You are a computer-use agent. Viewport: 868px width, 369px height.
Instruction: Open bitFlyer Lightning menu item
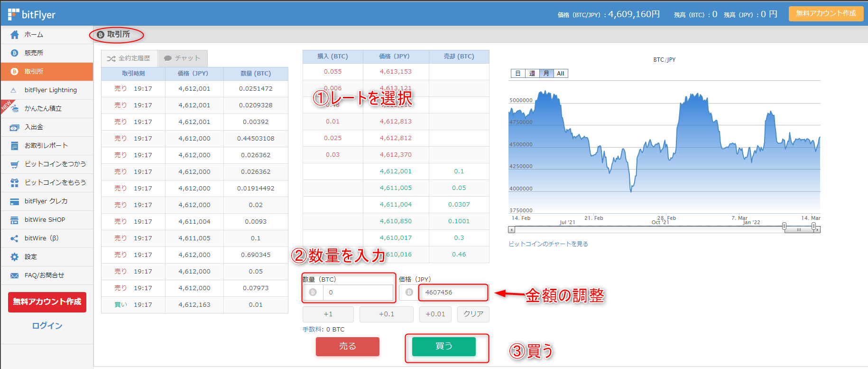click(47, 90)
